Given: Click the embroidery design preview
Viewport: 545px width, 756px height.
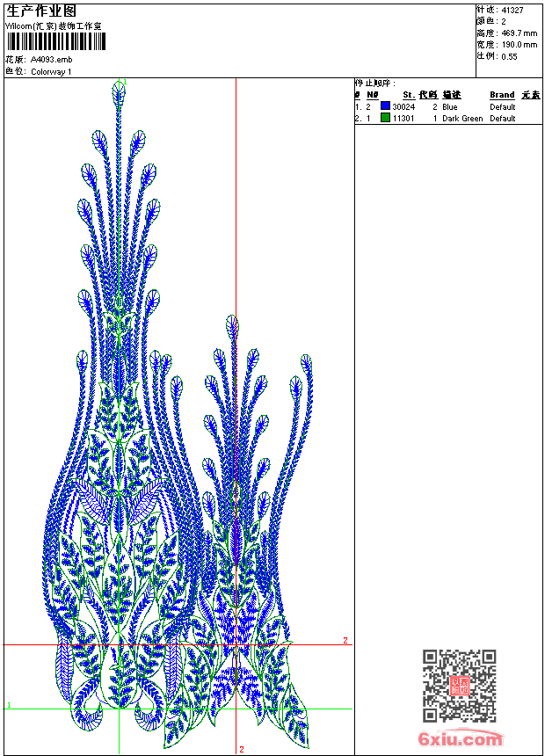Looking at the screenshot, I should coord(179,416).
